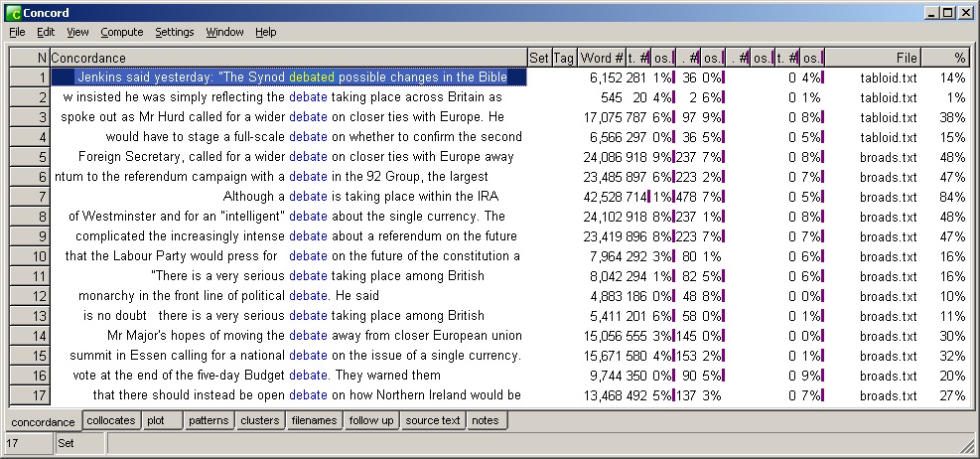Select row number 7 header
The height and width of the screenshot is (459, 980).
pyautogui.click(x=29, y=197)
